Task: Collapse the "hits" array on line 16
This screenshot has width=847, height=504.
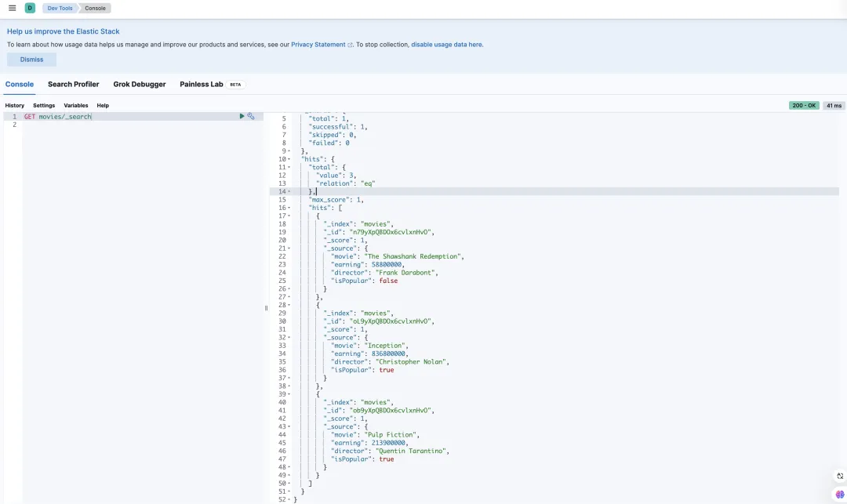Action: click(289, 208)
